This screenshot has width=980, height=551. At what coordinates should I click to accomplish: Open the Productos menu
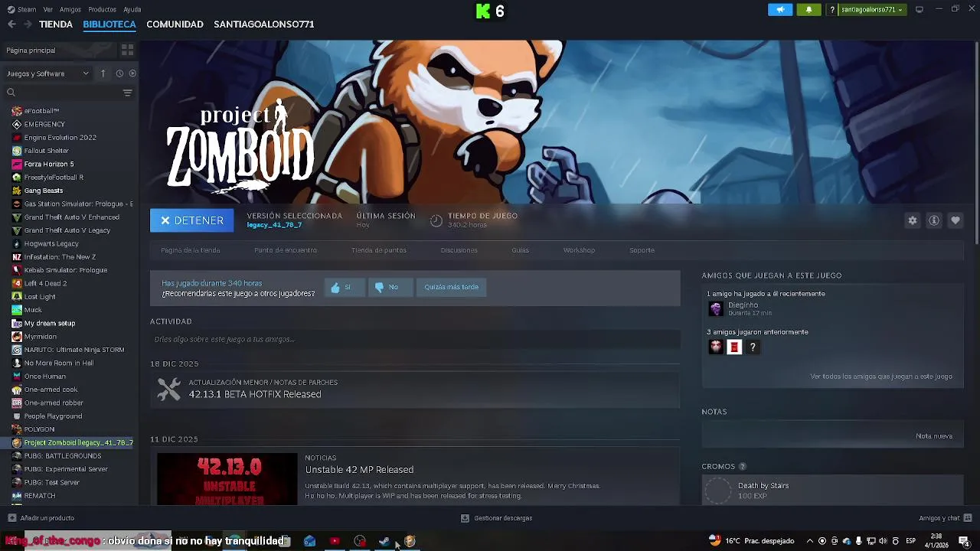103,10
